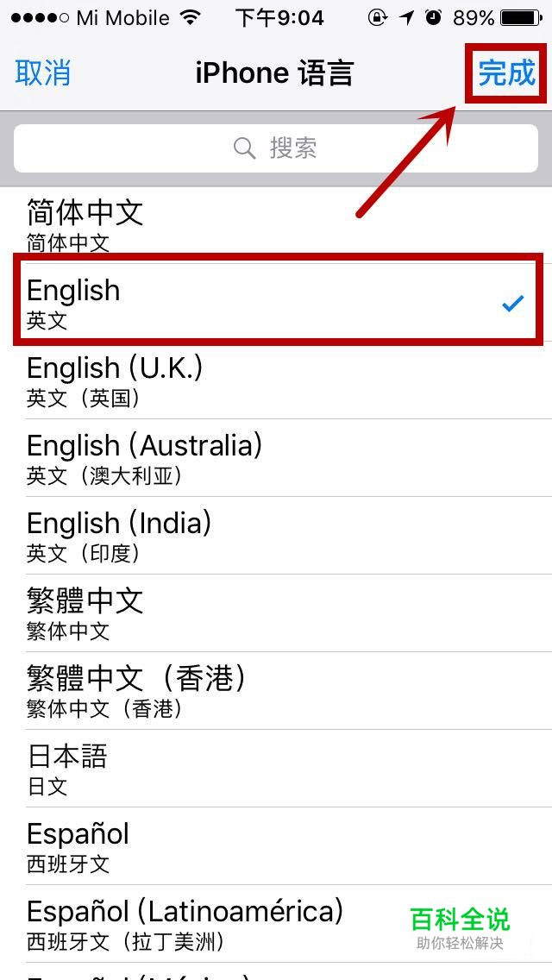Tap the search magnifier icon

pyautogui.click(x=244, y=148)
